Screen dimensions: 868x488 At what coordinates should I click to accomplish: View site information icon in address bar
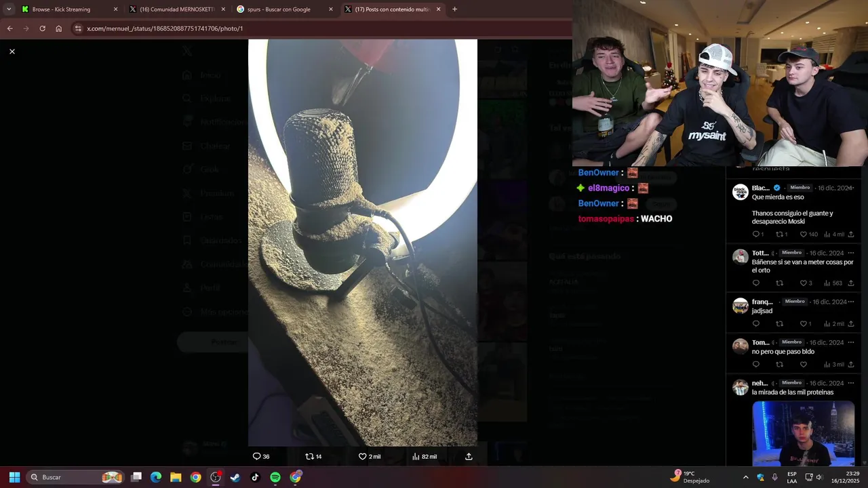tap(78, 28)
